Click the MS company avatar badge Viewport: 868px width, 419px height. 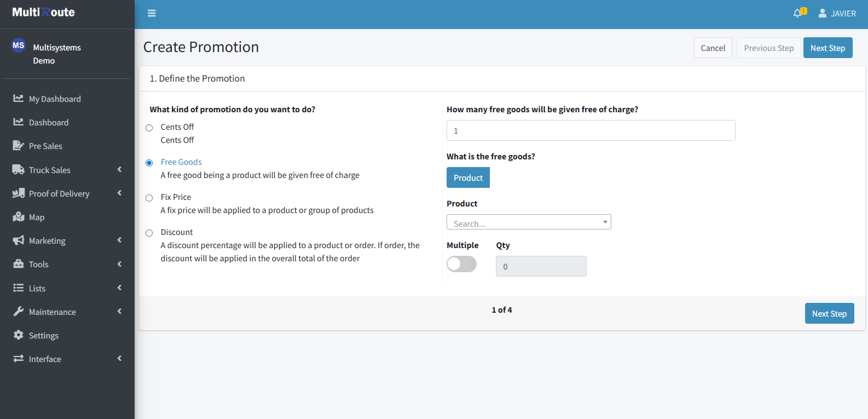[x=19, y=45]
